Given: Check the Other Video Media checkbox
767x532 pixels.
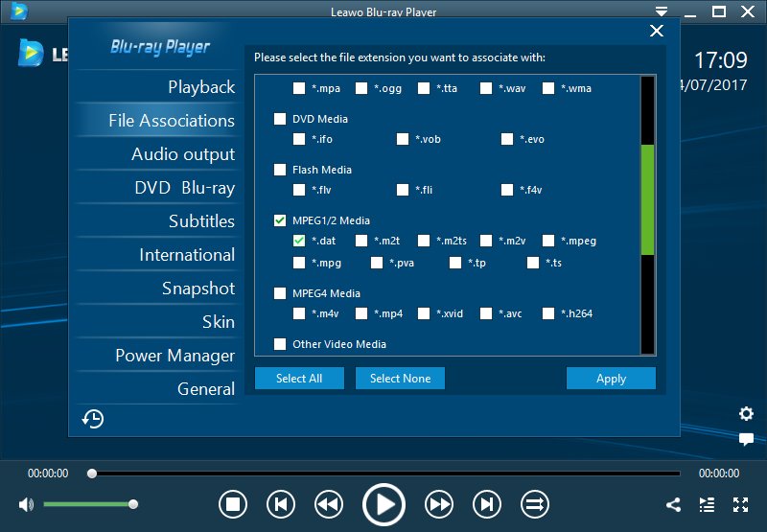Looking at the screenshot, I should pos(280,344).
